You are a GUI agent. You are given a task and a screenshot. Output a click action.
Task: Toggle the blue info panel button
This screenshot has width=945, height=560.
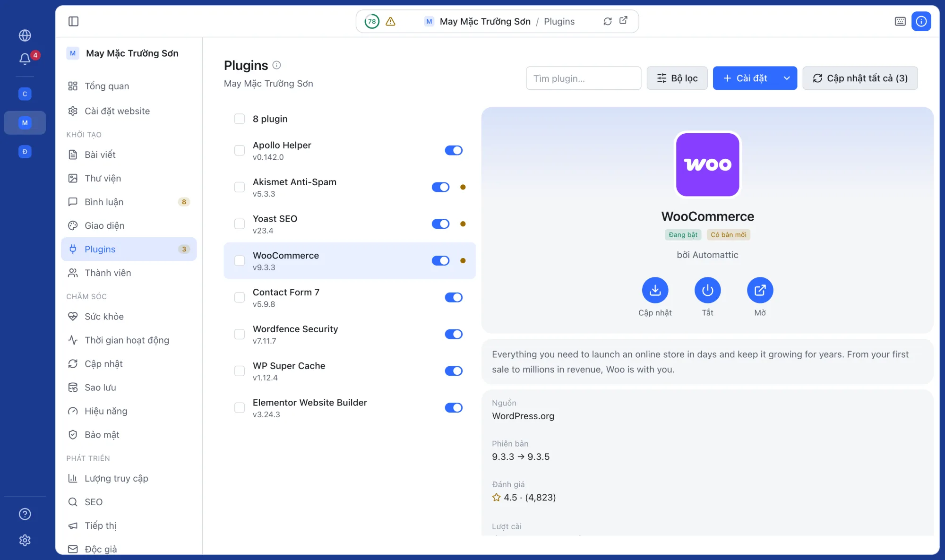point(921,21)
